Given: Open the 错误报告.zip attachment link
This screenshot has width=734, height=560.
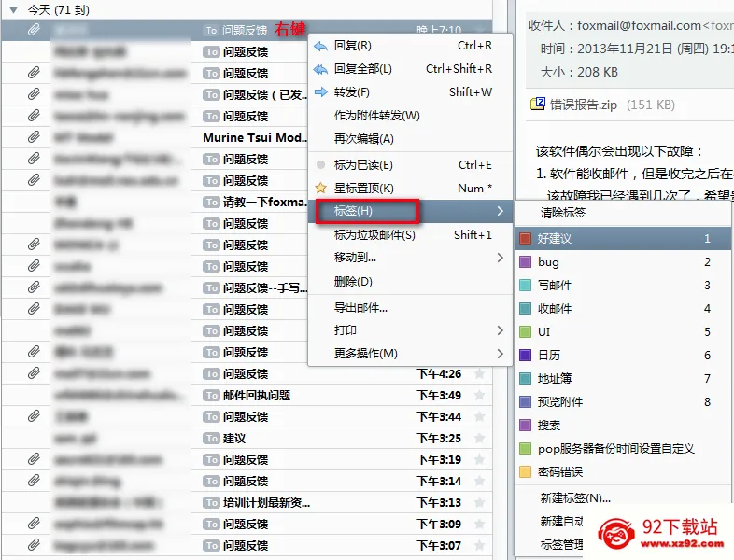Looking at the screenshot, I should click(584, 105).
